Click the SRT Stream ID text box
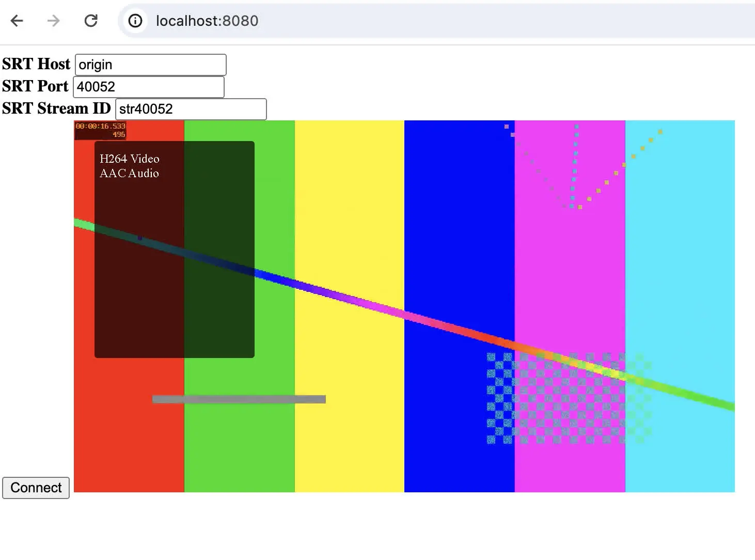Viewport: 755px width, 560px height. 191,109
